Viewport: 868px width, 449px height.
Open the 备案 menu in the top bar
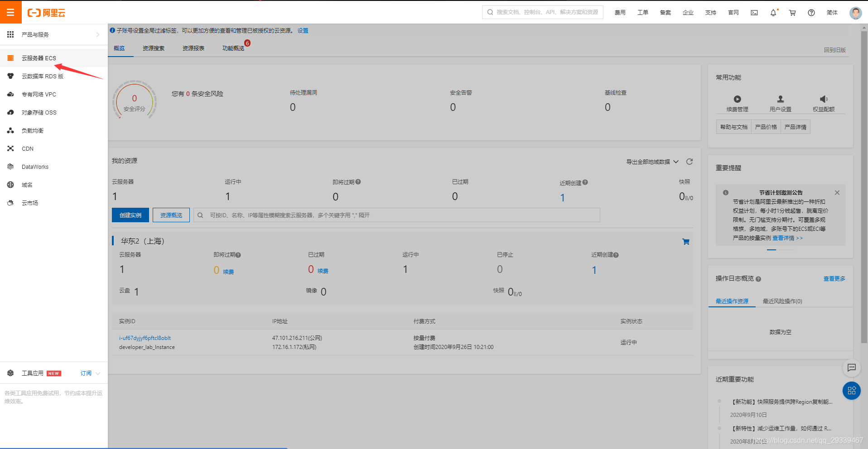tap(665, 13)
